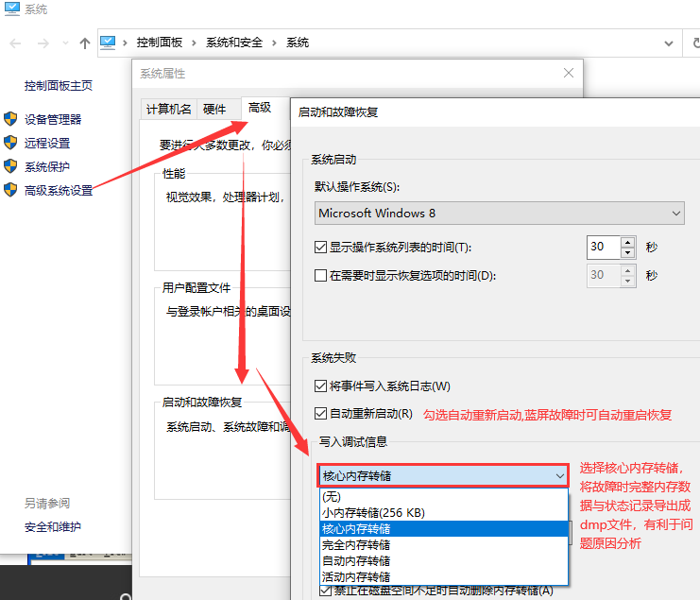This screenshot has height=600, width=700.
Task: Click the computer icon in address bar
Action: 108,43
